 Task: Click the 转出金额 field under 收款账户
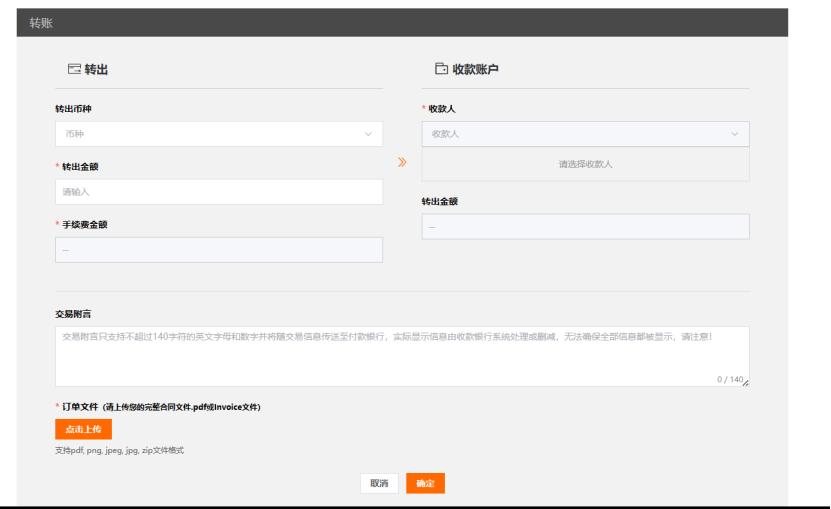point(585,227)
